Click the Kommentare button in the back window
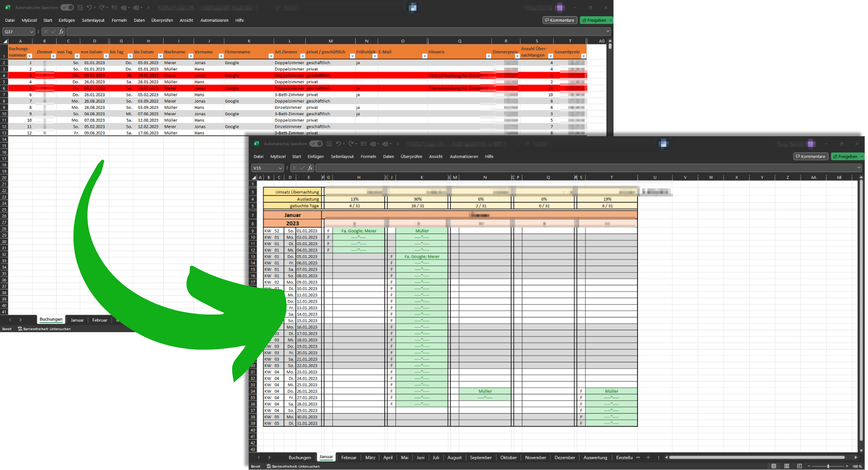Image resolution: width=868 pixels, height=470 pixels. [x=560, y=20]
